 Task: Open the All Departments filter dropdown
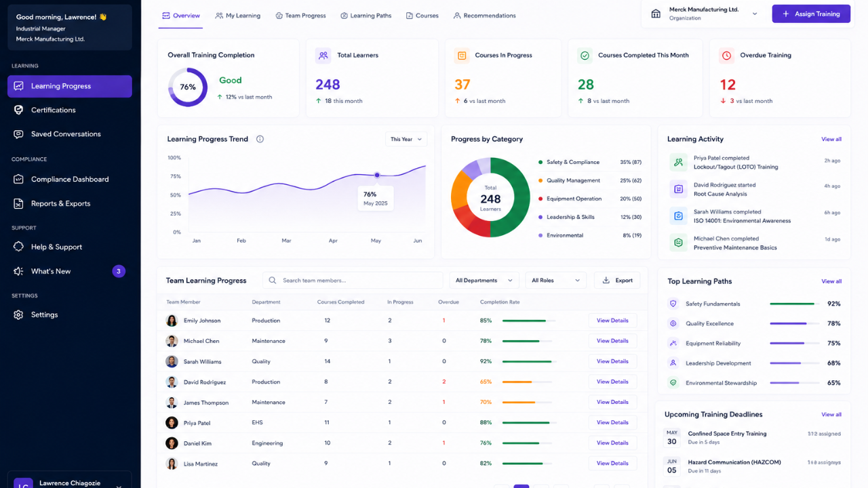tap(484, 281)
